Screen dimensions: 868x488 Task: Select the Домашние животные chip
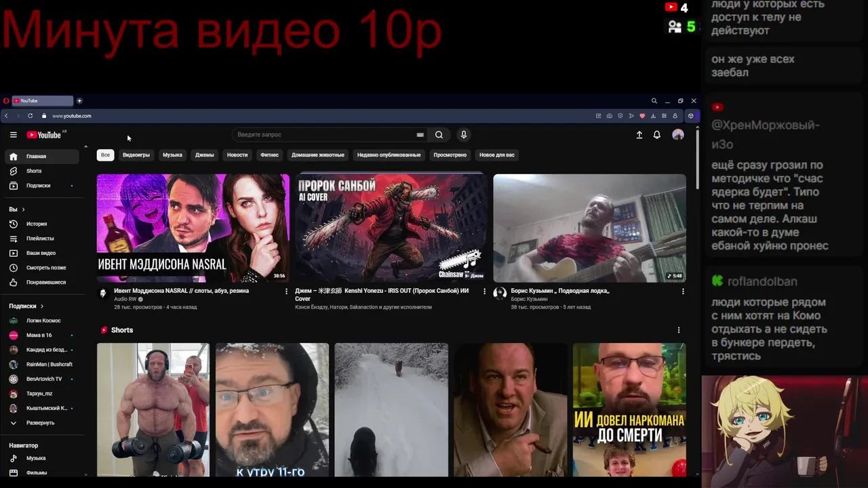coord(318,155)
